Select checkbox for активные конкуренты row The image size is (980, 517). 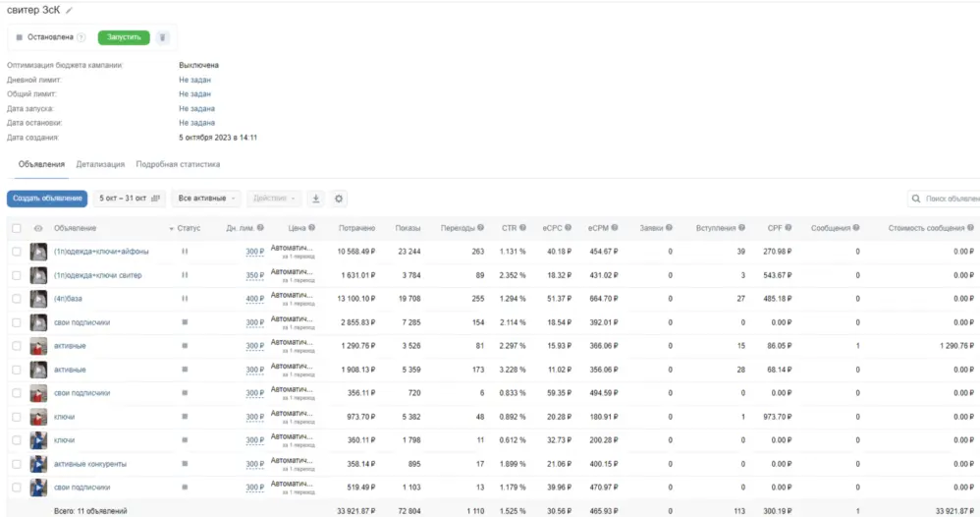pyautogui.click(x=16, y=464)
